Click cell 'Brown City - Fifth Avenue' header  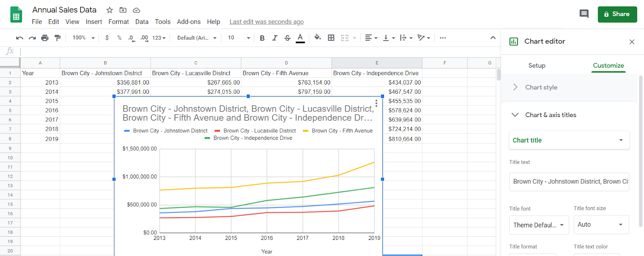(286, 73)
